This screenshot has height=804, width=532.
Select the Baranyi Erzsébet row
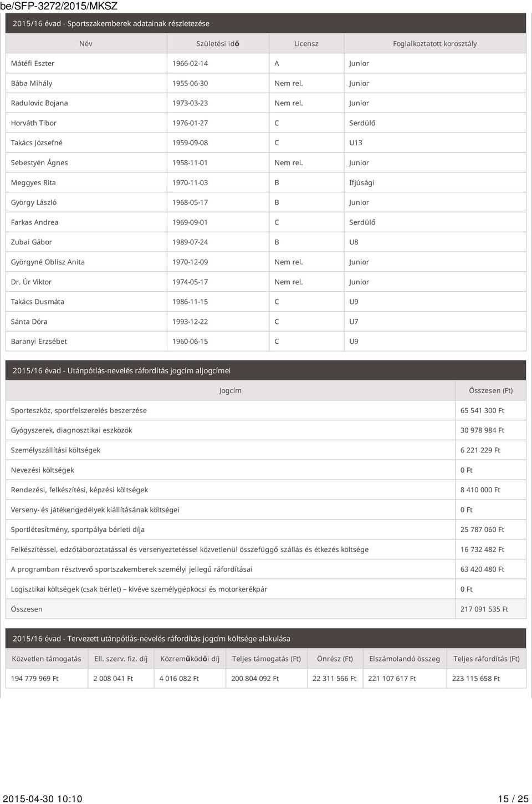[266, 342]
